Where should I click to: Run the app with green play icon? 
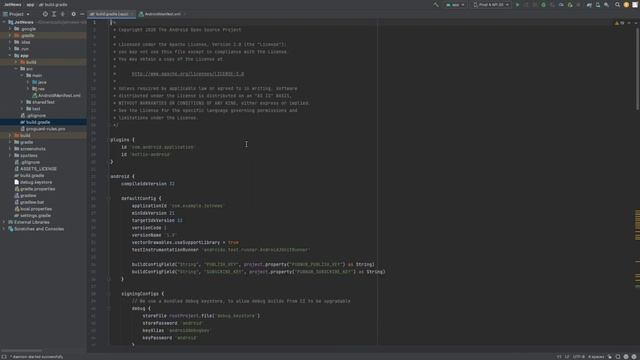click(x=517, y=5)
